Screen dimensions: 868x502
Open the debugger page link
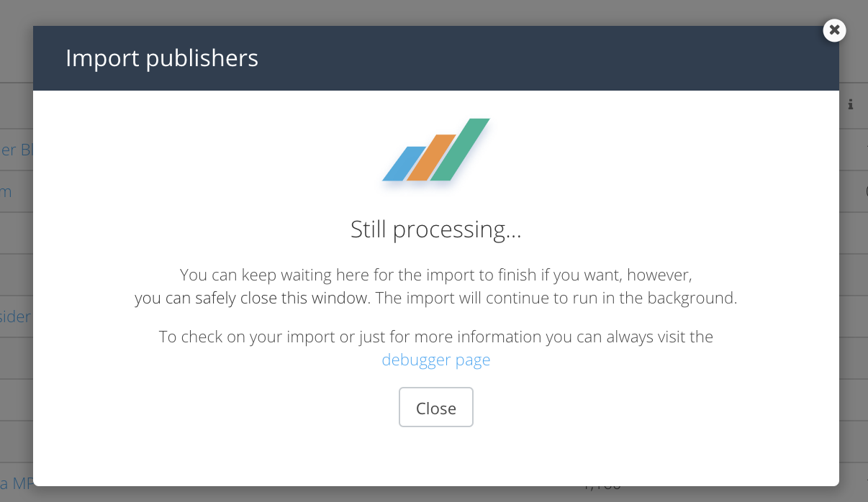click(435, 360)
